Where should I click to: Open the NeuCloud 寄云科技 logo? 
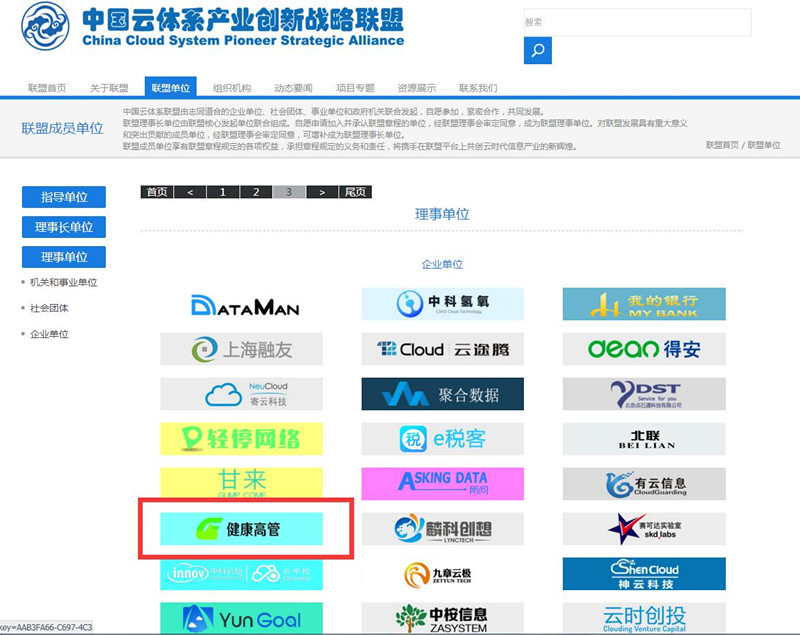click(241, 394)
